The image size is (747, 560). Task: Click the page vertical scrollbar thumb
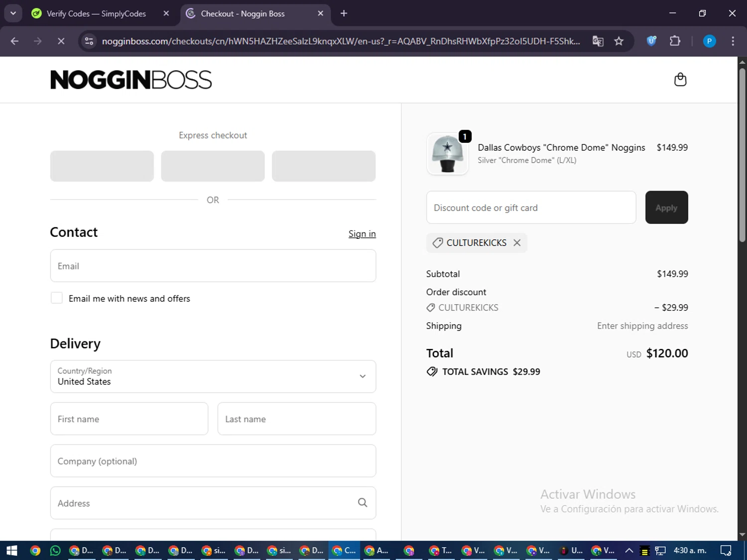[x=742, y=154]
